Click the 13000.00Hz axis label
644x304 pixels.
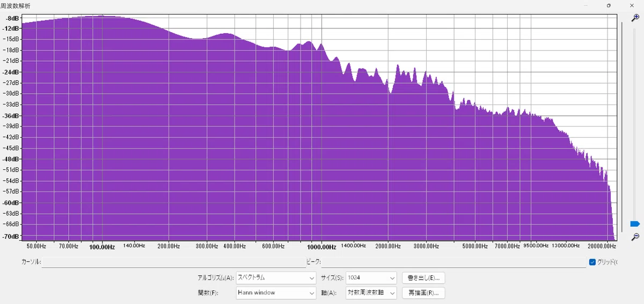[x=566, y=246]
